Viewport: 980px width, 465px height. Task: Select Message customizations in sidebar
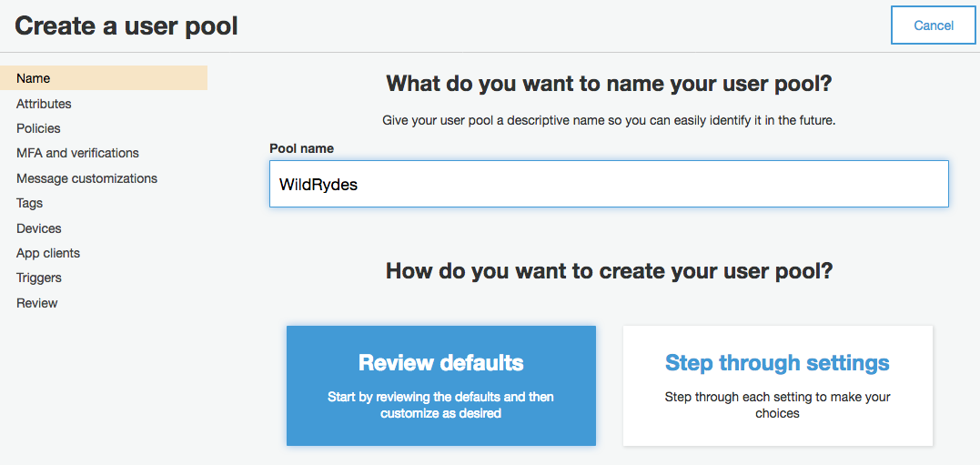coord(86,178)
